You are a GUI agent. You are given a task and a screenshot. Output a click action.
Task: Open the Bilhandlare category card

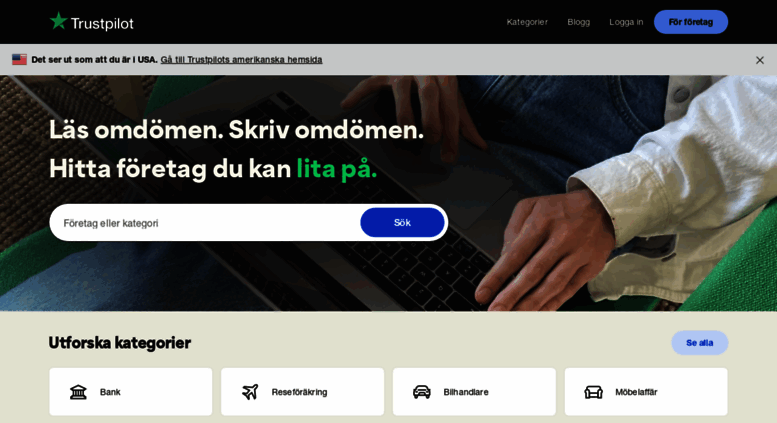pos(474,392)
